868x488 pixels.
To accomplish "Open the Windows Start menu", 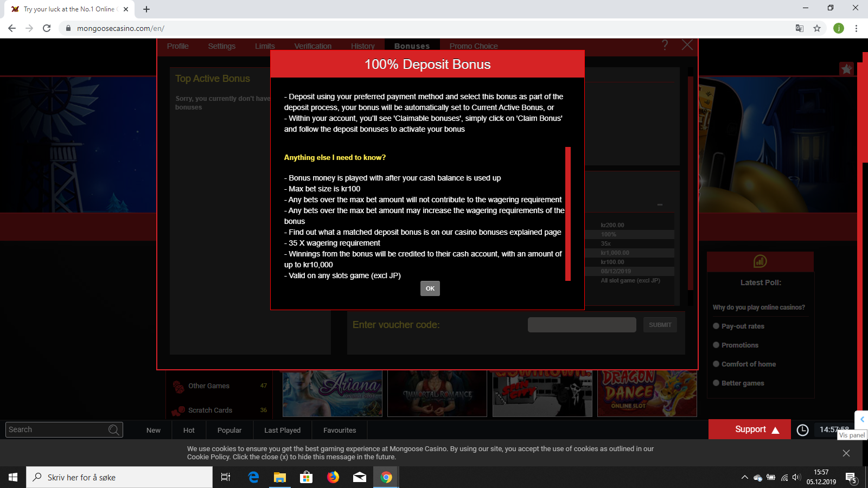I will click(13, 477).
